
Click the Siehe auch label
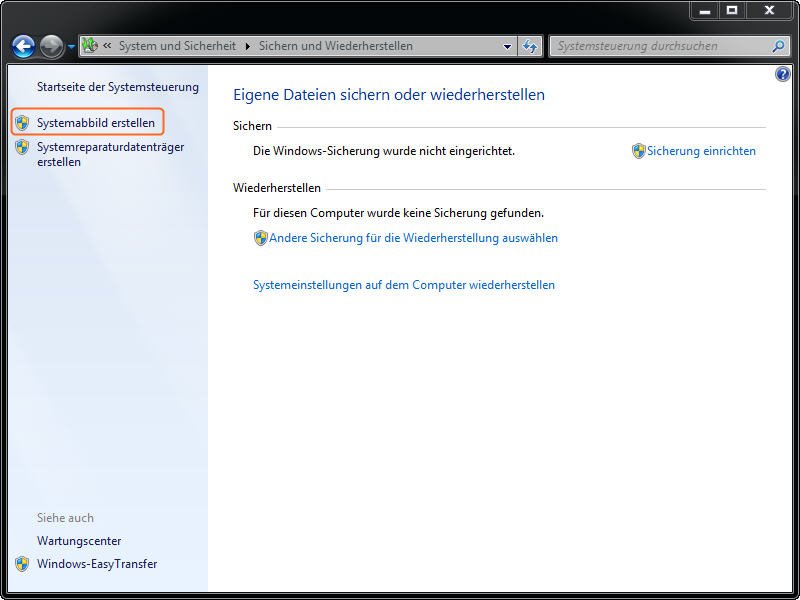65,518
